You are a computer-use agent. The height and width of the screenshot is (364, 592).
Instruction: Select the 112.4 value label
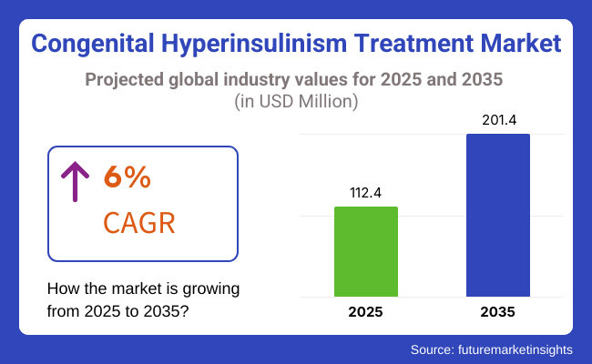coord(364,192)
